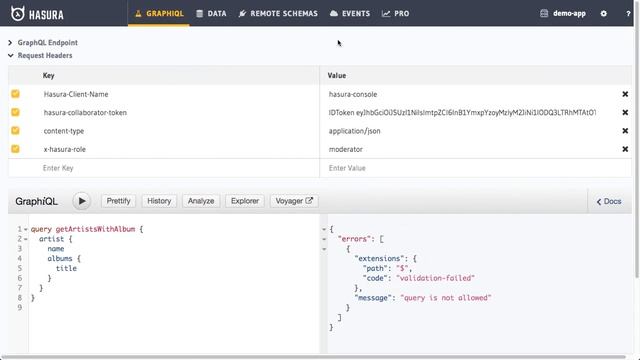Click the albums field in the query

(x=60, y=258)
